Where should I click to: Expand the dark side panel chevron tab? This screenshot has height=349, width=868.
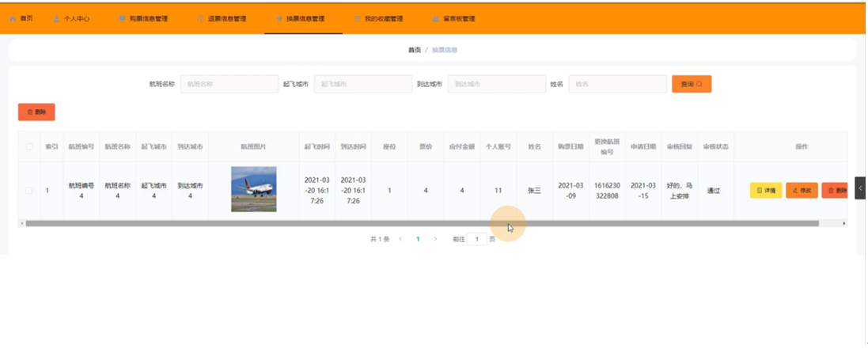[861, 188]
